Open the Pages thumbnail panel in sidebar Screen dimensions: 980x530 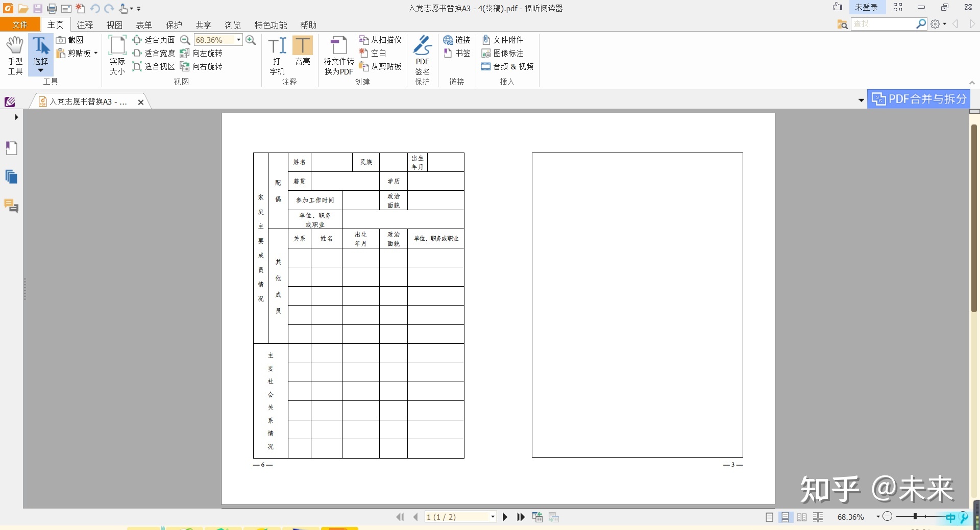click(11, 177)
